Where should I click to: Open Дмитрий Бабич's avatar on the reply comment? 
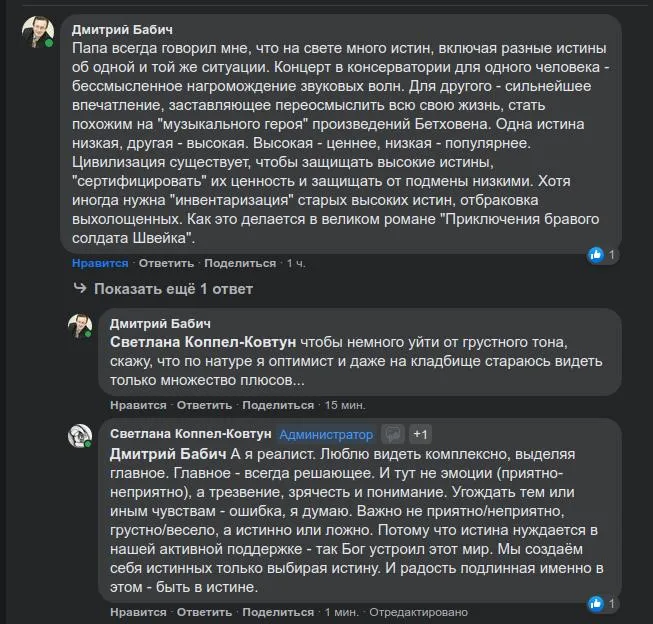pyautogui.click(x=80, y=327)
